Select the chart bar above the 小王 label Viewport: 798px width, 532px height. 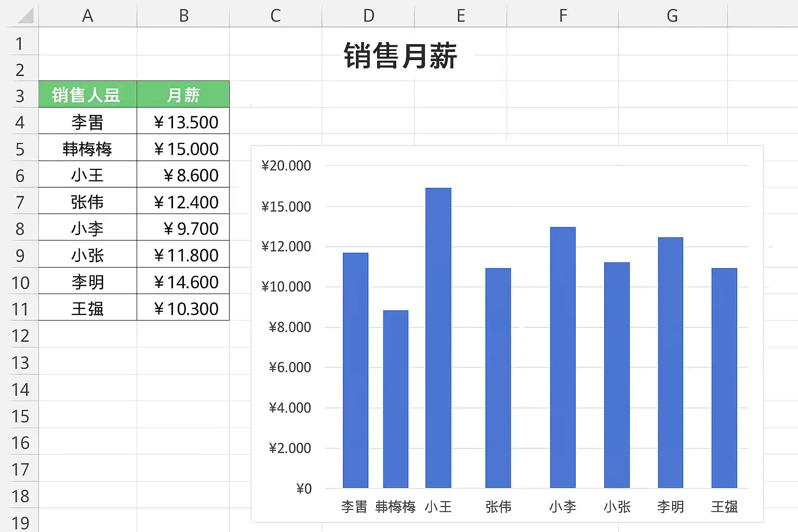pos(438,338)
